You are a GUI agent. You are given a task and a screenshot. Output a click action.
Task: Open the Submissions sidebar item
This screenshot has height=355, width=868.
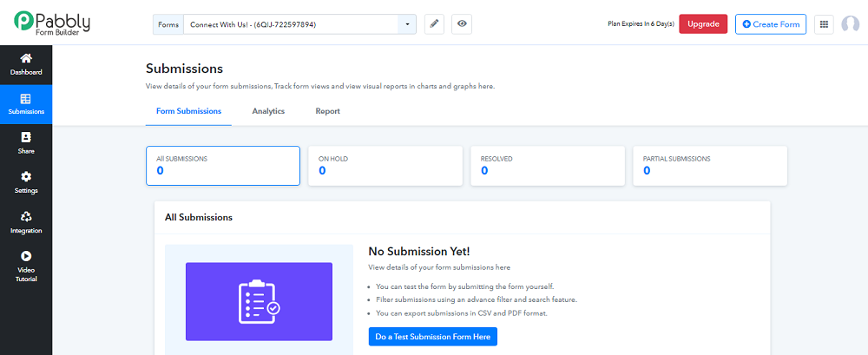point(26,104)
